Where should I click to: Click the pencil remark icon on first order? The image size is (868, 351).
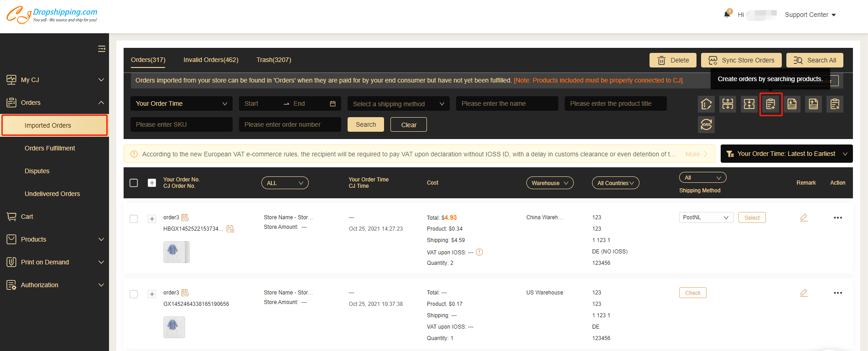804,218
